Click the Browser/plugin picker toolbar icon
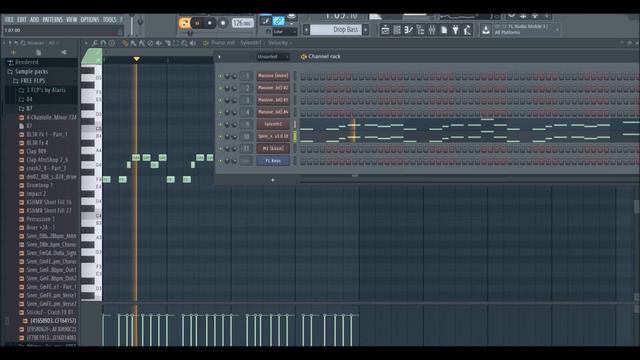640x360 pixels. 420,30
